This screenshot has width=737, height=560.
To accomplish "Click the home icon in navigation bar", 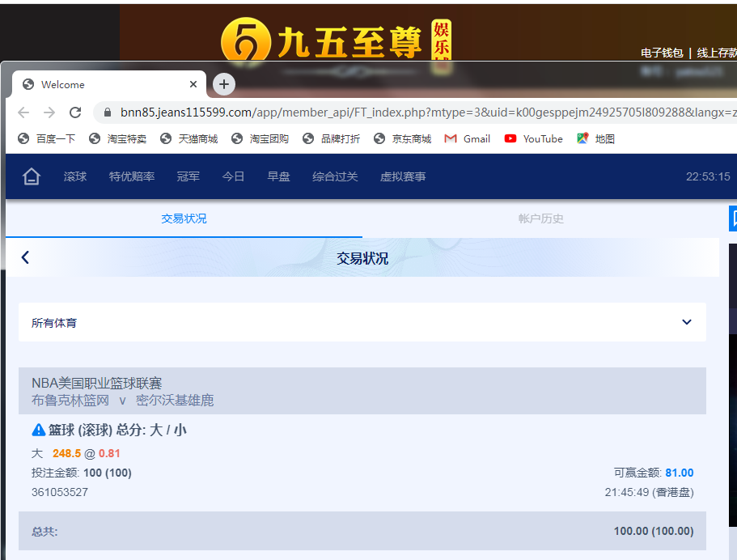I will 32,176.
